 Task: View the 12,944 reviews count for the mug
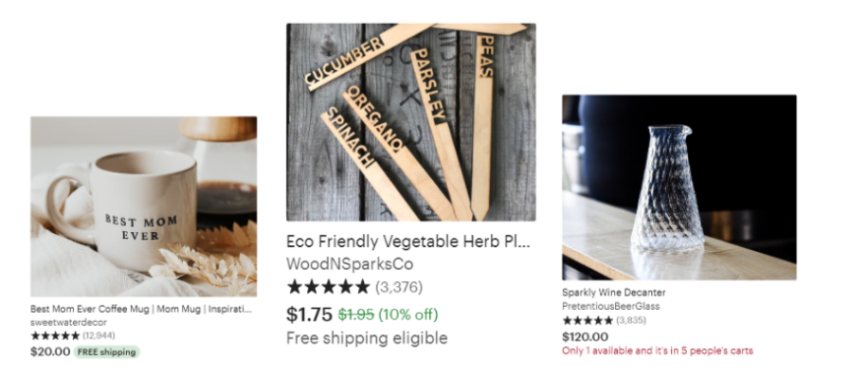[99, 335]
